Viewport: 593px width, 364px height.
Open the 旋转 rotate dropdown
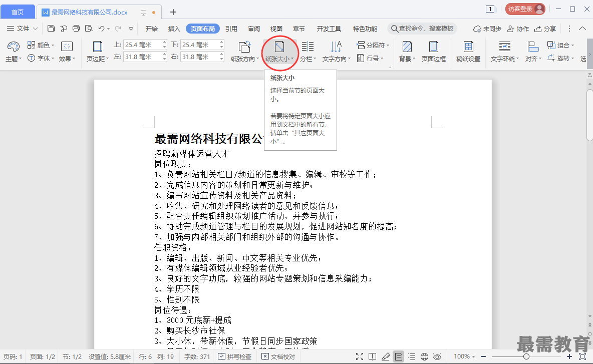[560, 58]
